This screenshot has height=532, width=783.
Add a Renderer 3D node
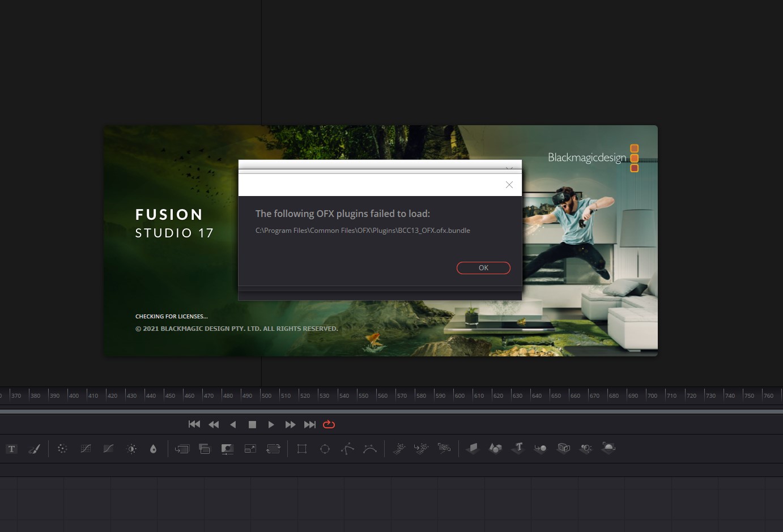click(x=608, y=448)
